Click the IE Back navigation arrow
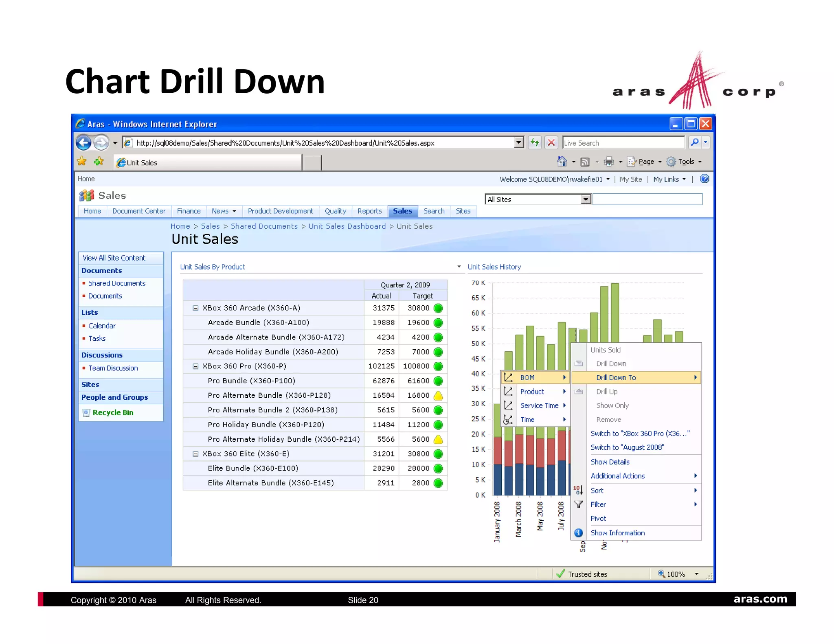Viewport: 834px width, 644px height. (84, 143)
